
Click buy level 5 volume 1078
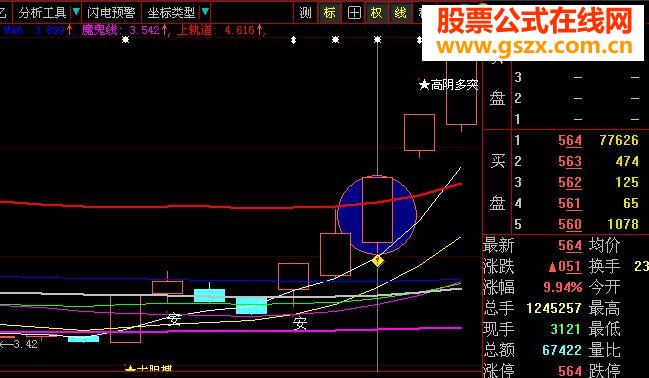(x=623, y=224)
